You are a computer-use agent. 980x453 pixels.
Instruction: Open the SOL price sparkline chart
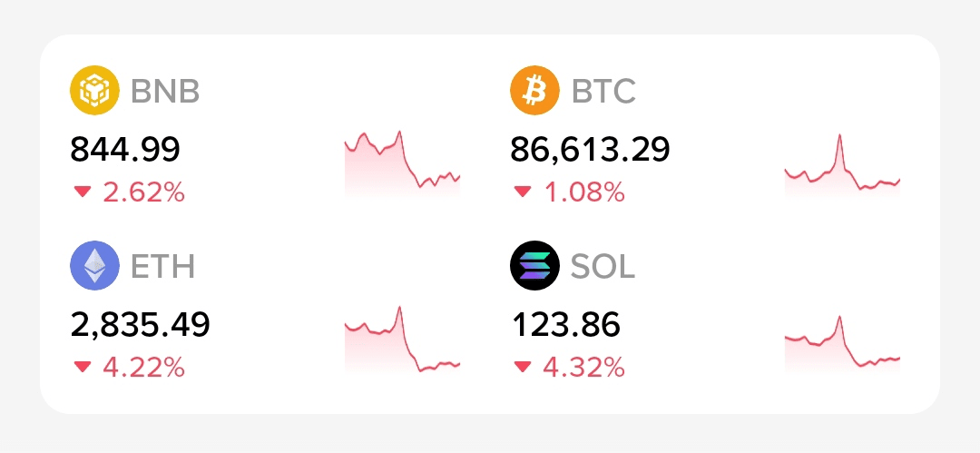click(842, 344)
